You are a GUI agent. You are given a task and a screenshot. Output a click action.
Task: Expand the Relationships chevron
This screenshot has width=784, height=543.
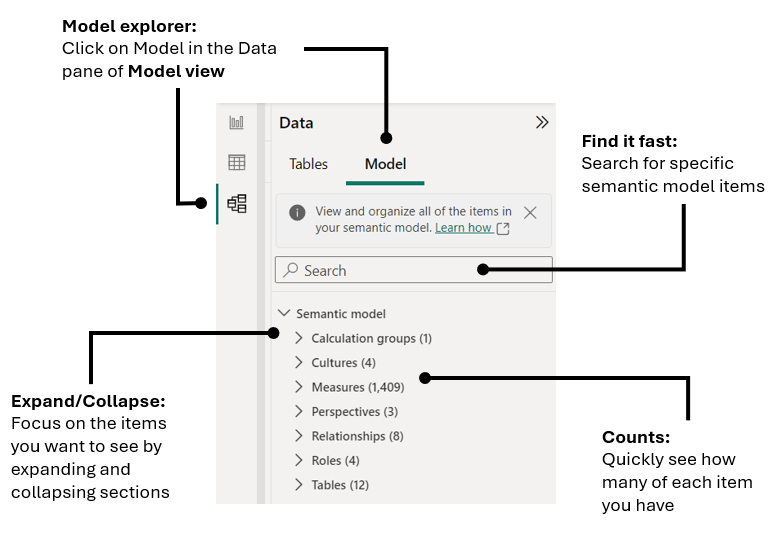pos(298,436)
